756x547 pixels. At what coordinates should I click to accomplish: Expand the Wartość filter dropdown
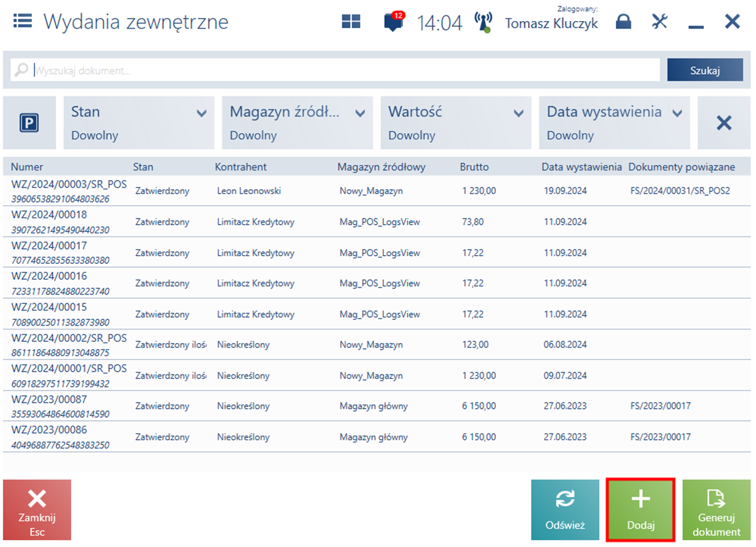pyautogui.click(x=456, y=123)
